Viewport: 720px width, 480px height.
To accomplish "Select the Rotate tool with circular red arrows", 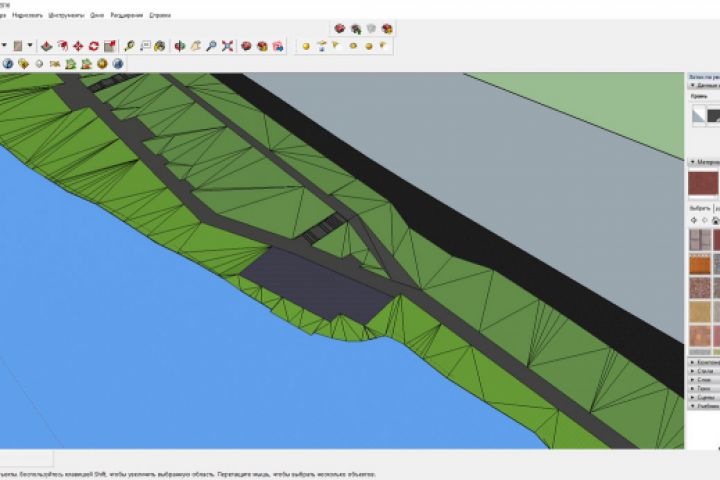I will click(x=94, y=46).
